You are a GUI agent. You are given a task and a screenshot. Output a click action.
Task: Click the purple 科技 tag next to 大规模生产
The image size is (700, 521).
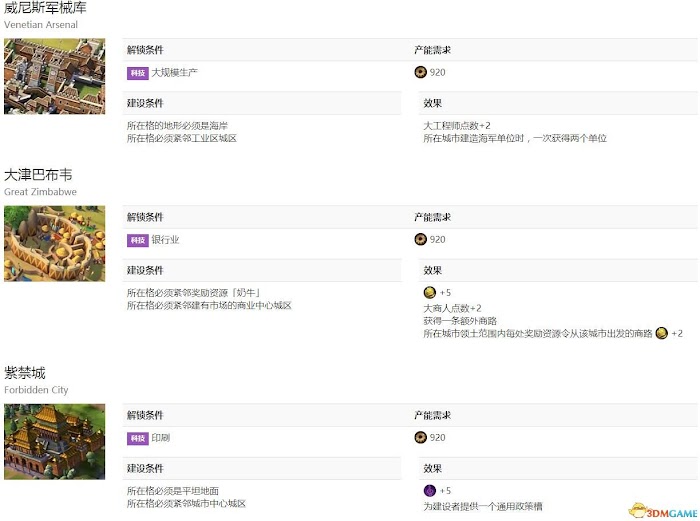138,73
